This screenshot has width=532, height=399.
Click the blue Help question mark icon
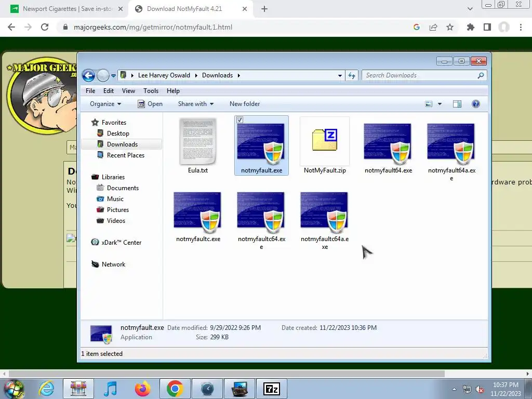(476, 104)
